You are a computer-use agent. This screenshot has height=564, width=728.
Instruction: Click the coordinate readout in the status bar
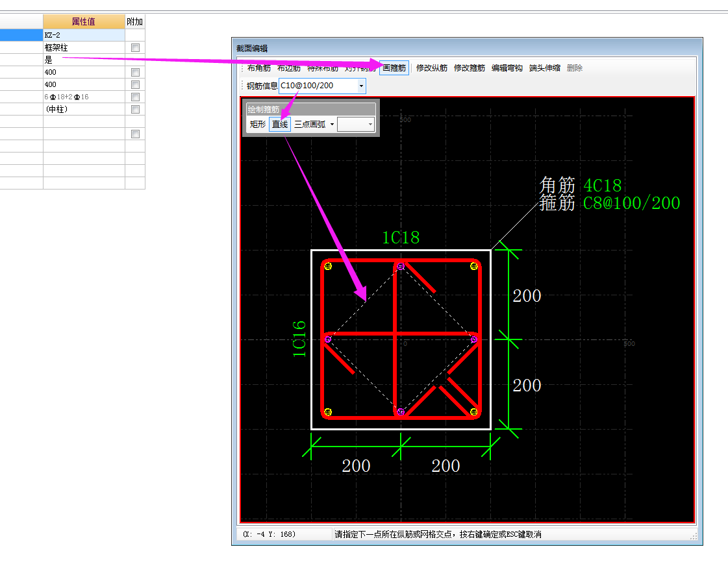pos(269,534)
